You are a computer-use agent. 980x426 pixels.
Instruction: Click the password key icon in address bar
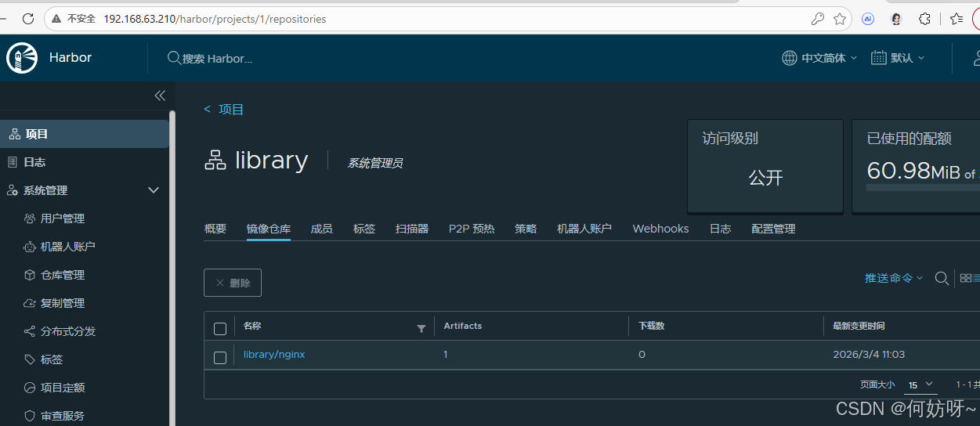click(817, 19)
